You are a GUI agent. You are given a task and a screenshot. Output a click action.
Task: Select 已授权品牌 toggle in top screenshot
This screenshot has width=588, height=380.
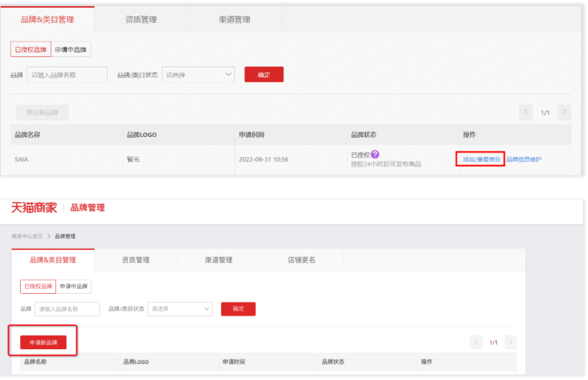pos(31,50)
